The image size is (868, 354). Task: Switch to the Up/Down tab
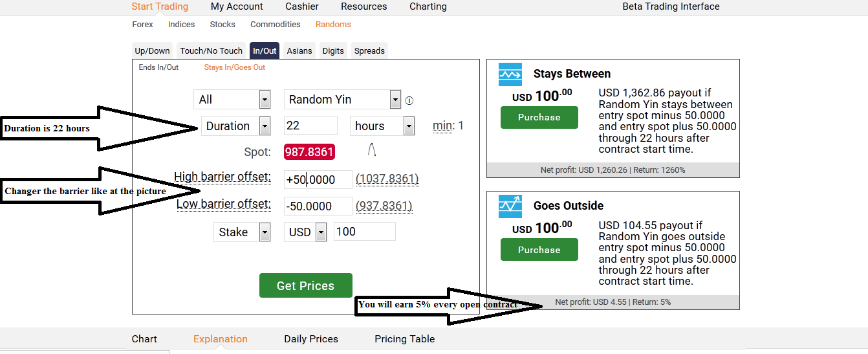[x=153, y=50]
